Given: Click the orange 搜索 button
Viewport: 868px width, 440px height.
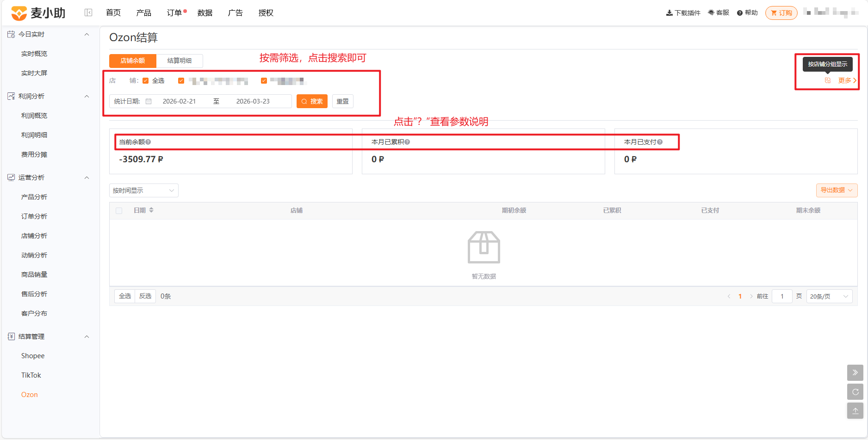Looking at the screenshot, I should pos(312,101).
